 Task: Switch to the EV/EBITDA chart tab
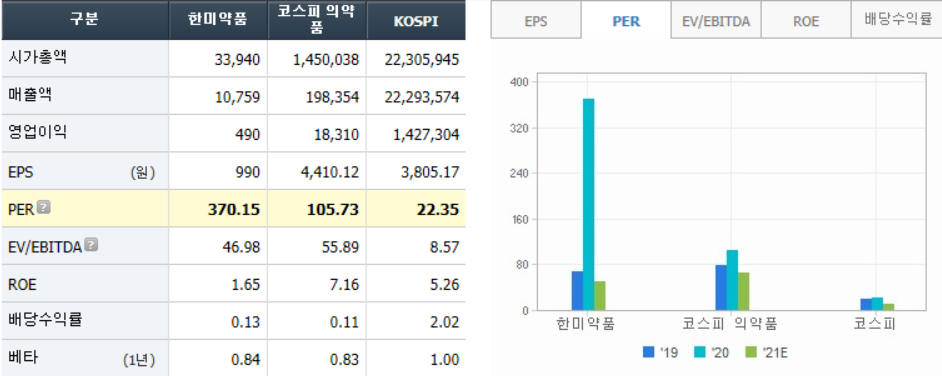[716, 21]
